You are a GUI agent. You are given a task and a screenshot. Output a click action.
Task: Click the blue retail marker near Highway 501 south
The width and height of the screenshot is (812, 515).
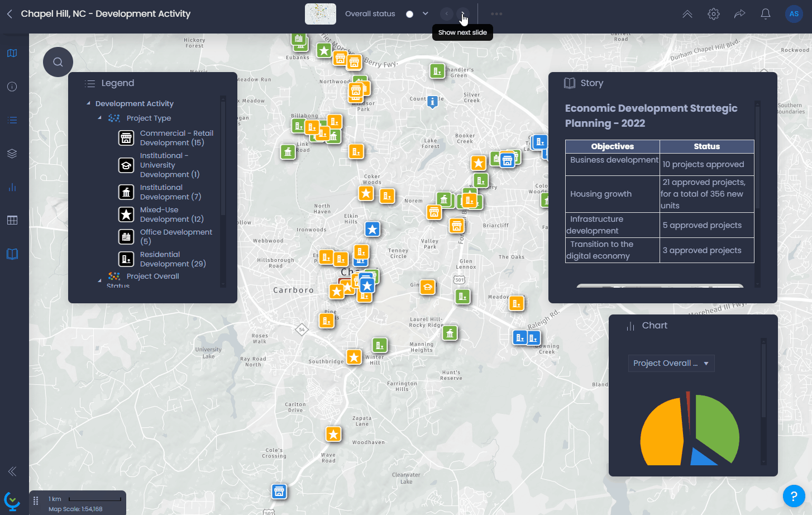click(279, 492)
